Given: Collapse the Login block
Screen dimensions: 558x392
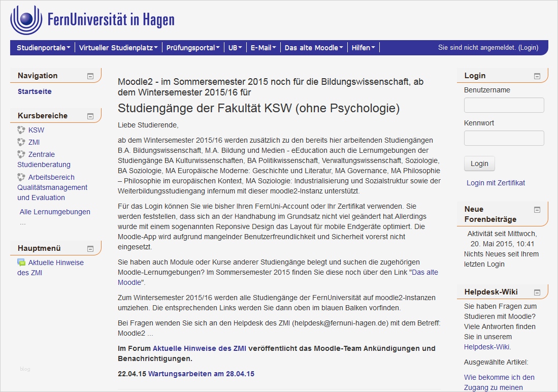Looking at the screenshot, I should (x=537, y=76).
